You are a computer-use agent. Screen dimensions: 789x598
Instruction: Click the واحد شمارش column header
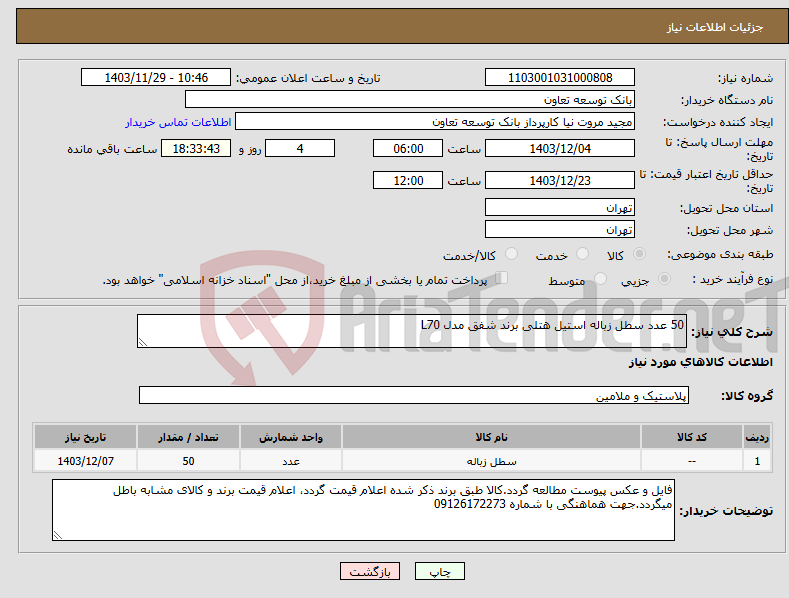[x=291, y=437]
